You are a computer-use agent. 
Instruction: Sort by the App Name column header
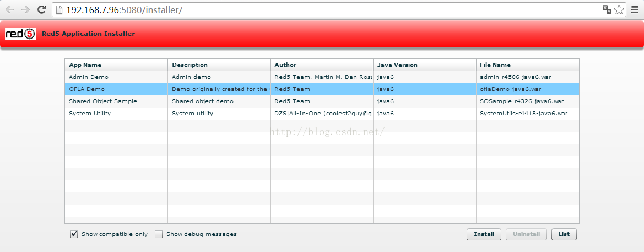click(x=116, y=65)
